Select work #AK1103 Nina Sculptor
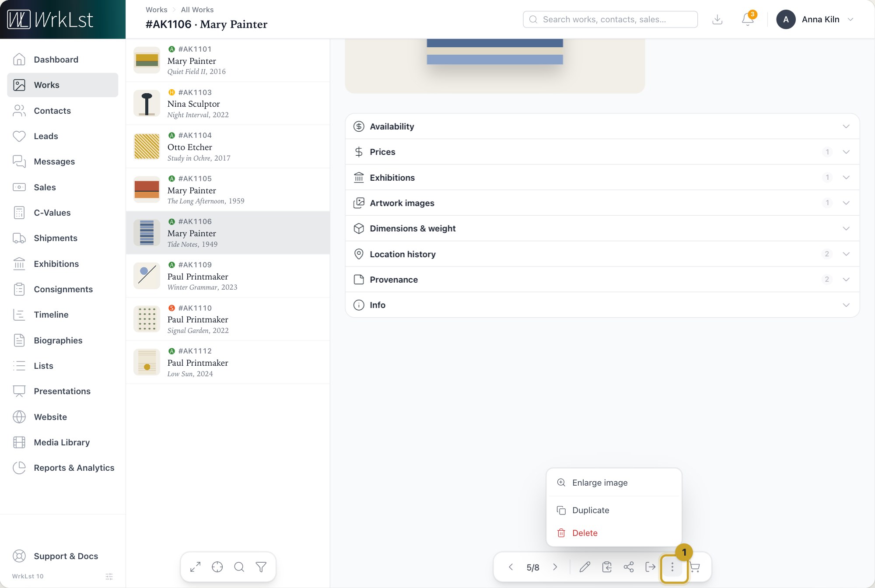The image size is (875, 588). click(228, 104)
